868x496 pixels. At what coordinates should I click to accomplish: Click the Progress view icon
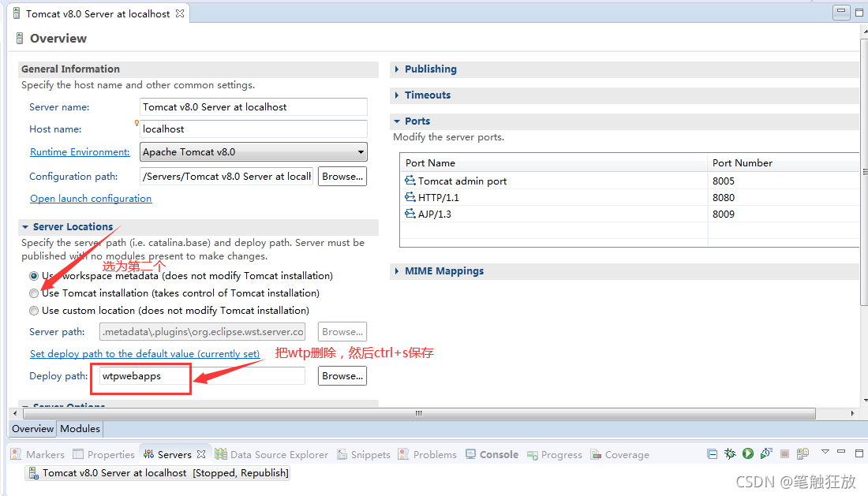pos(533,454)
